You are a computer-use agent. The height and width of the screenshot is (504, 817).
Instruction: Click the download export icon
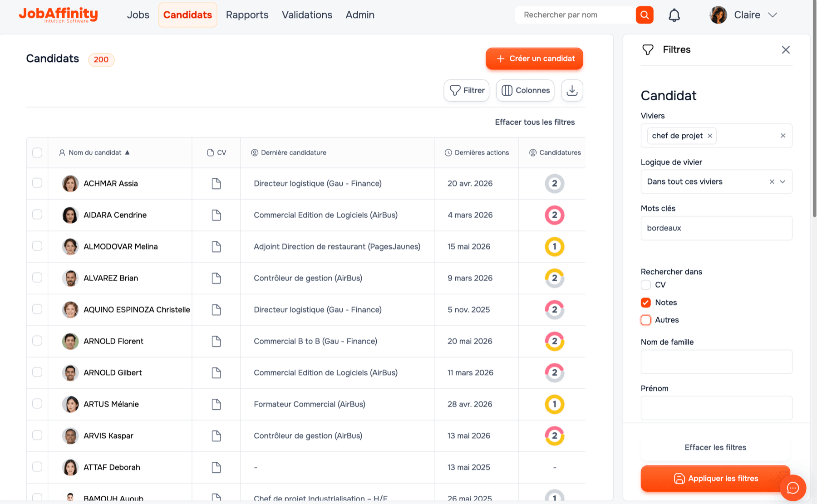point(572,90)
